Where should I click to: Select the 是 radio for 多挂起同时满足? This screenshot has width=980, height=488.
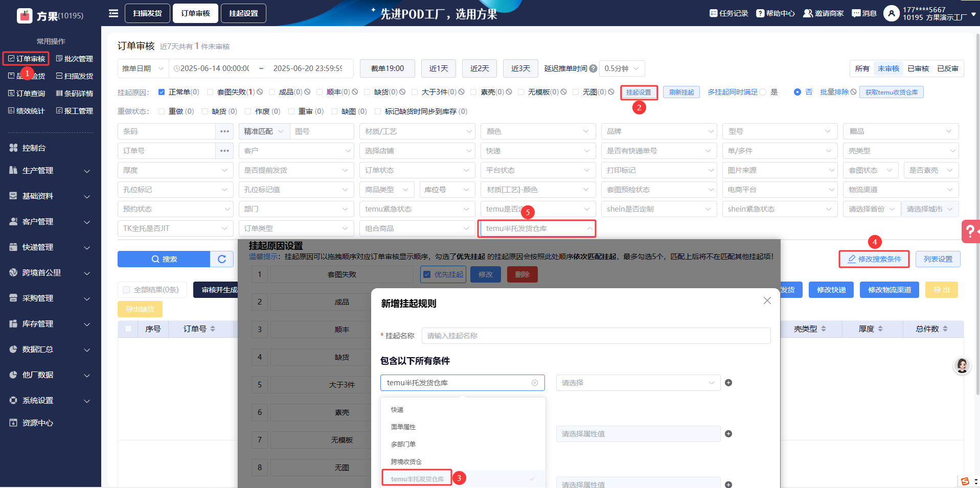[x=763, y=92]
